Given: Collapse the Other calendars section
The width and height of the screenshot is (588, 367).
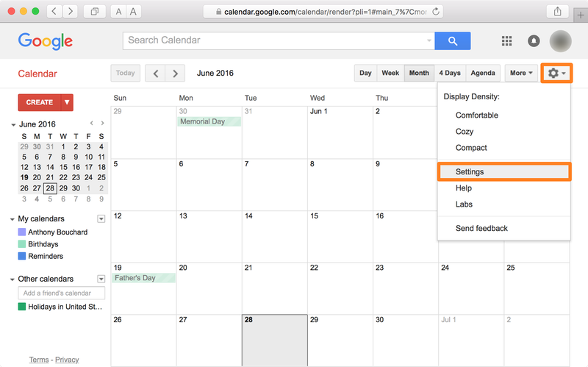Looking at the screenshot, I should pos(12,279).
